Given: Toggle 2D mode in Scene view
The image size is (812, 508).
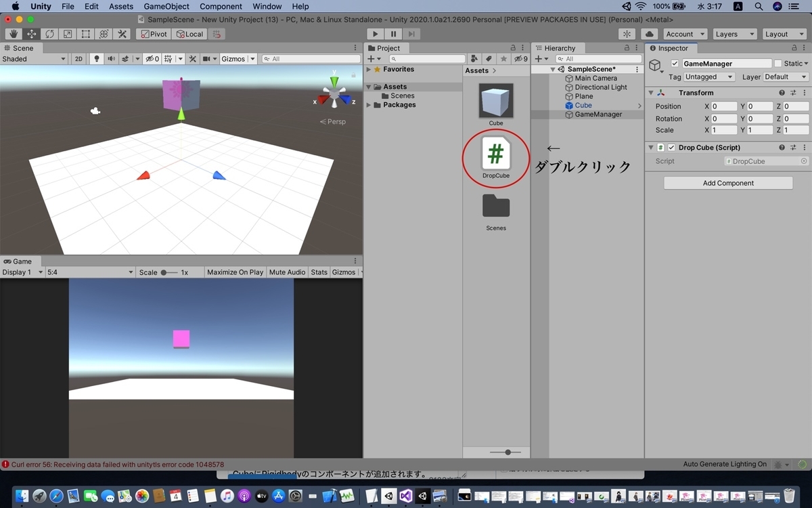Looking at the screenshot, I should [78, 59].
